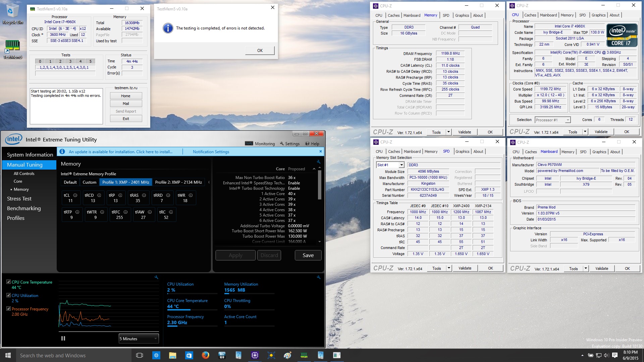Open wrench settings for the monitoring graph
The image size is (644, 362).
pyautogui.click(x=156, y=277)
